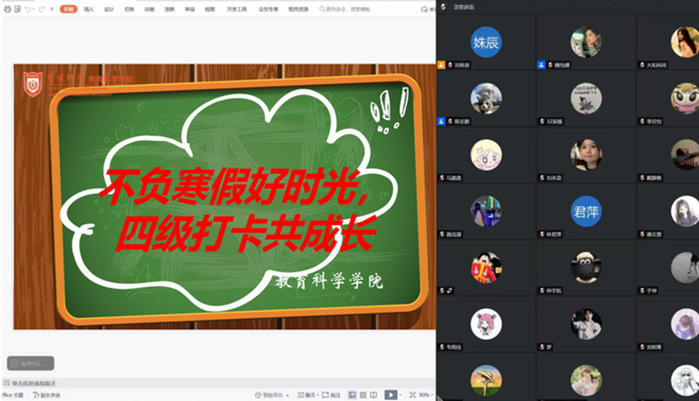699x401 pixels.
Task: Click the 君萍 blue avatar in participant grid
Action: click(x=585, y=211)
